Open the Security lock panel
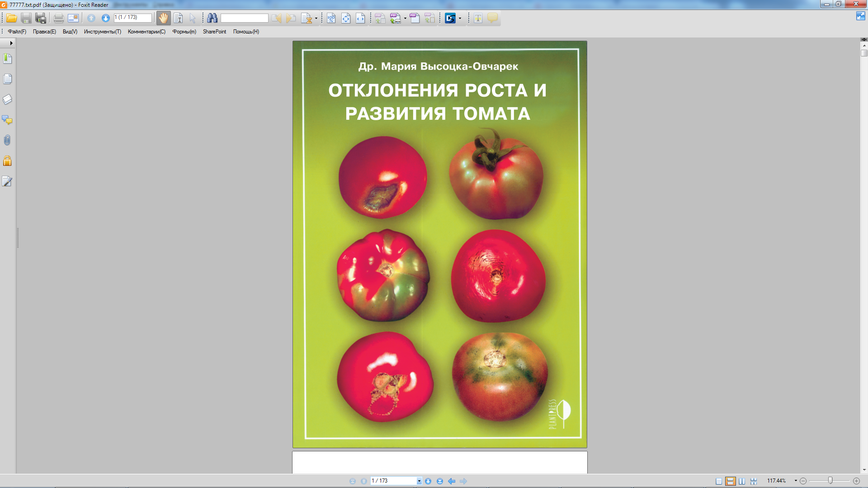 click(x=7, y=161)
